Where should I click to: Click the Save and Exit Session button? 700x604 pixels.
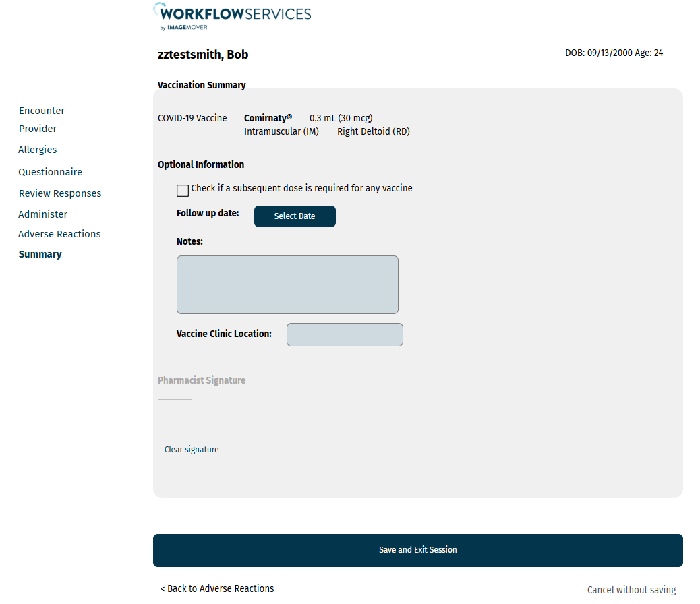(x=417, y=550)
